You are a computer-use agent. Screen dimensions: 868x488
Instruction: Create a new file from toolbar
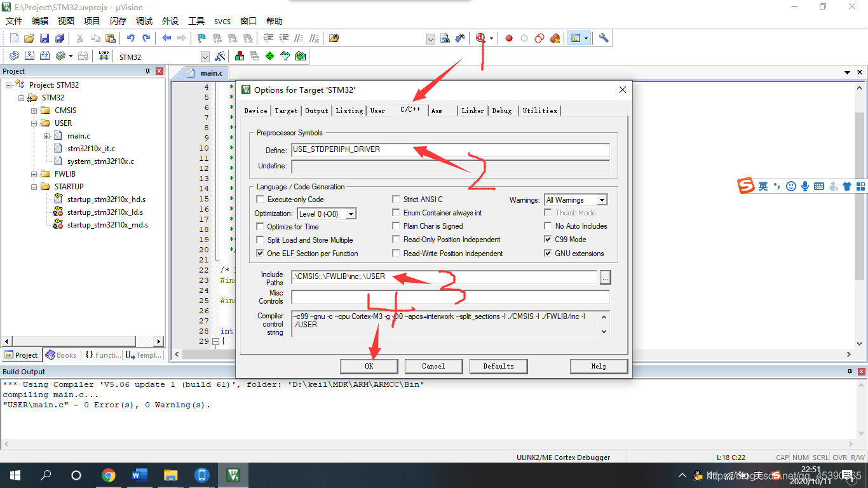click(14, 38)
